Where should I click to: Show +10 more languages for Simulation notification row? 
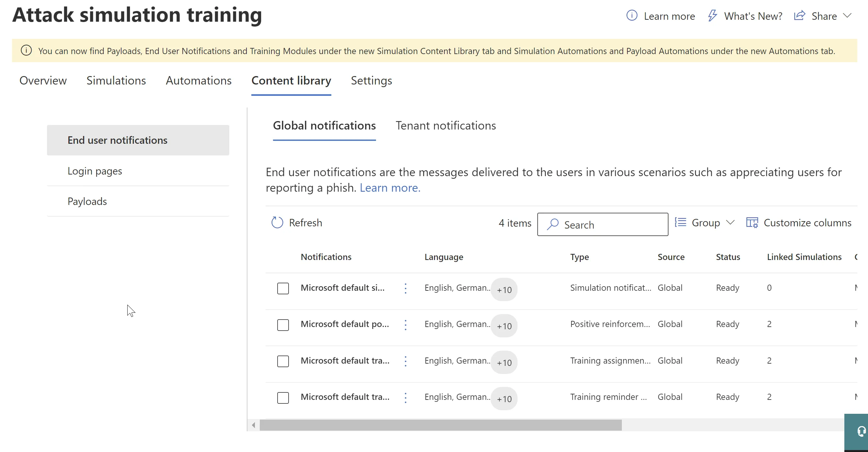point(504,289)
